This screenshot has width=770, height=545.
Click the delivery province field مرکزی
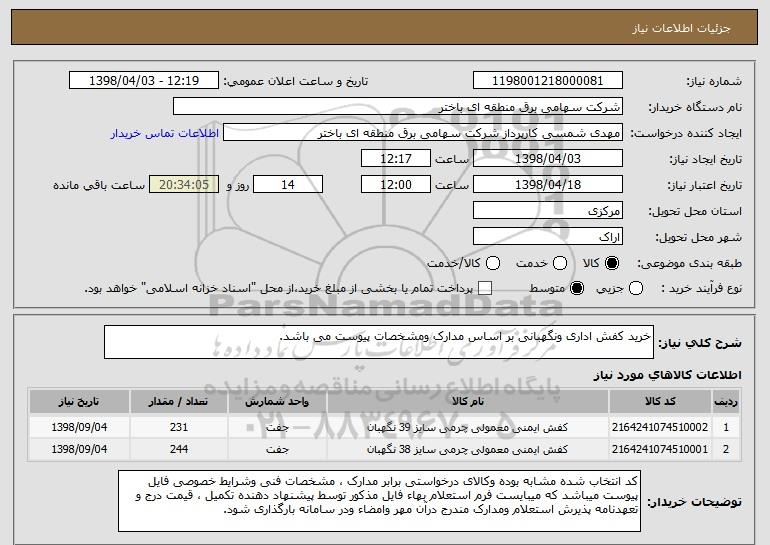click(x=548, y=211)
